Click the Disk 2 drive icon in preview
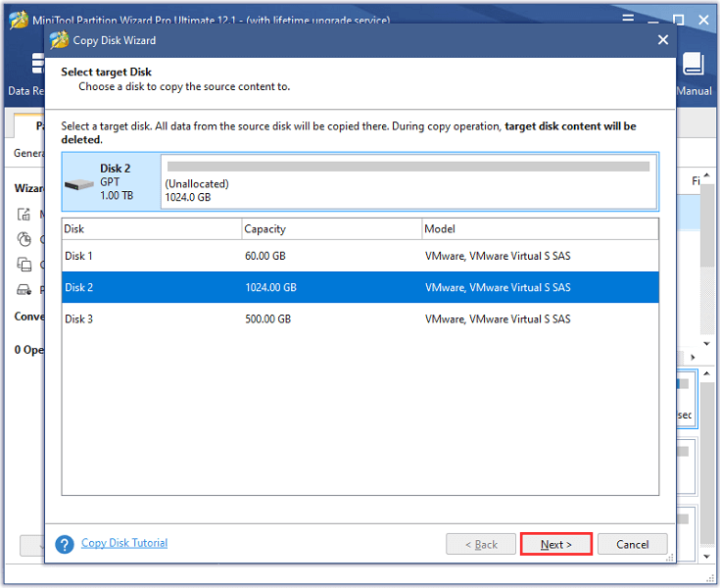 [x=79, y=182]
